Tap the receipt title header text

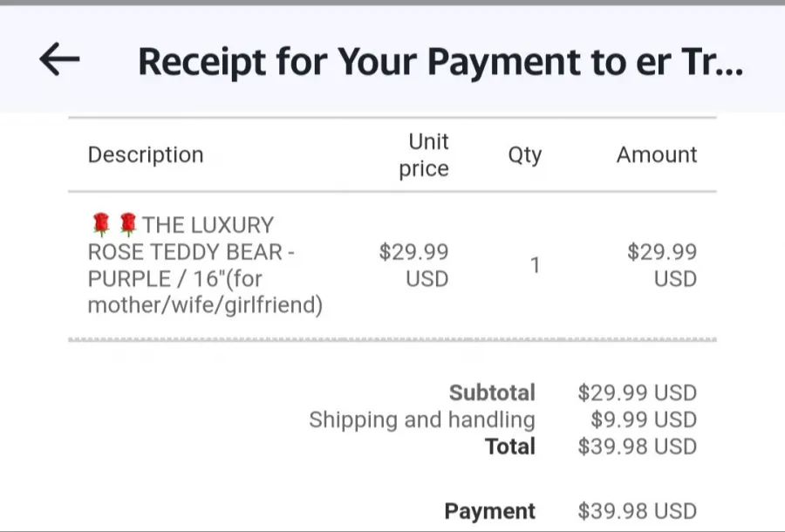coord(440,62)
